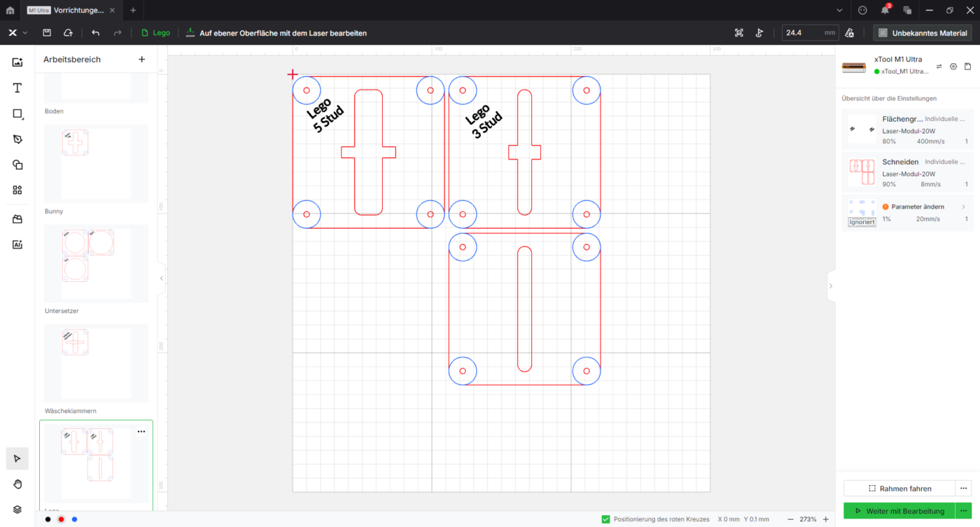
Task: Open device settings hexagon icon
Action: [x=953, y=66]
